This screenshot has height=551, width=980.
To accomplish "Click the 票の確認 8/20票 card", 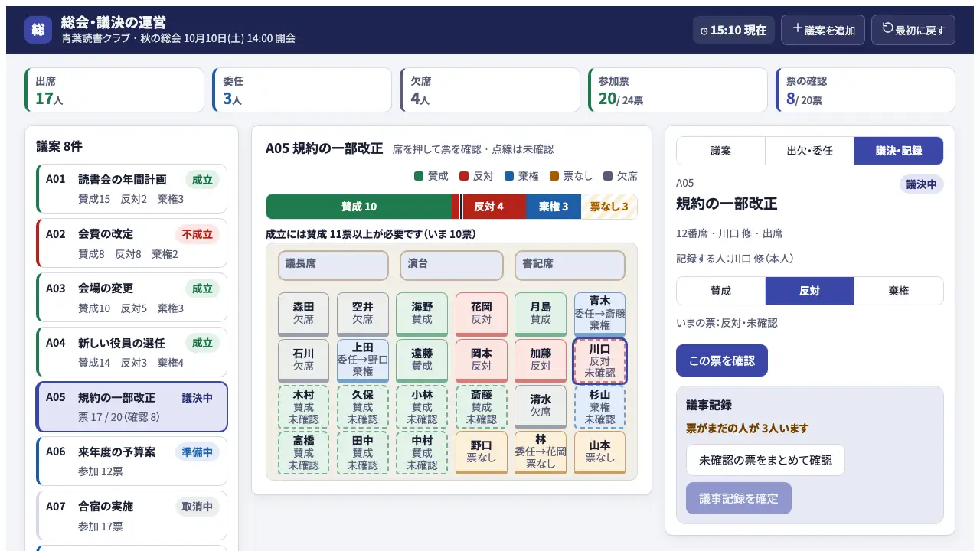I will [865, 90].
